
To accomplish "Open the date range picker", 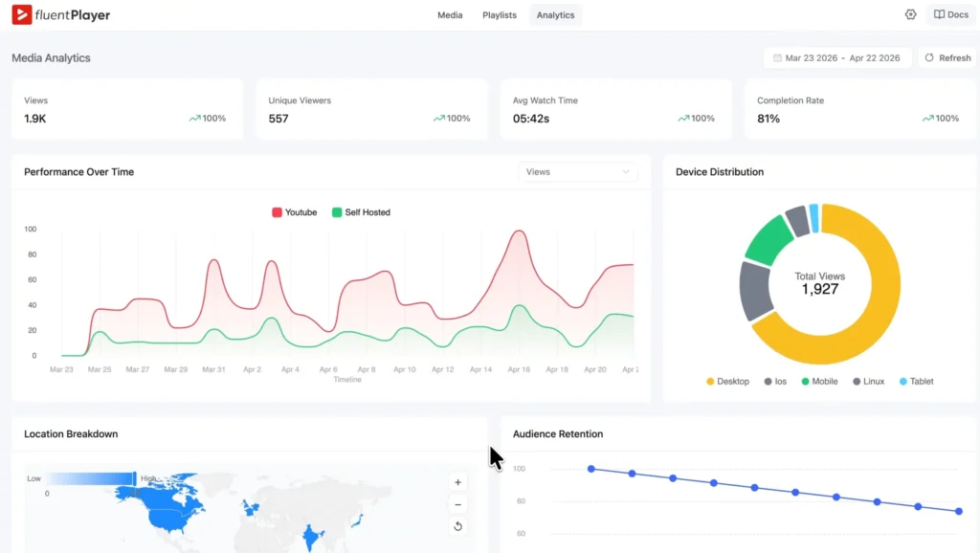I will [836, 57].
